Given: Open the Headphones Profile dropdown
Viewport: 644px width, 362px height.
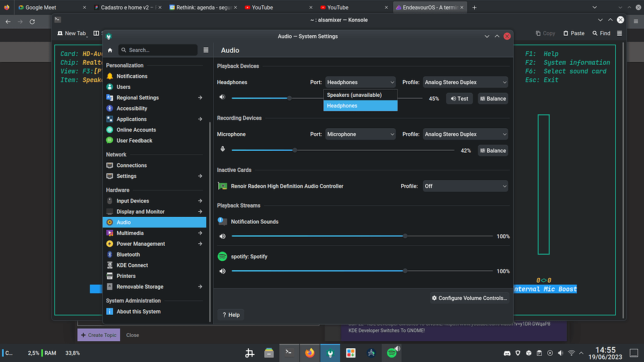Looking at the screenshot, I should pos(465,82).
